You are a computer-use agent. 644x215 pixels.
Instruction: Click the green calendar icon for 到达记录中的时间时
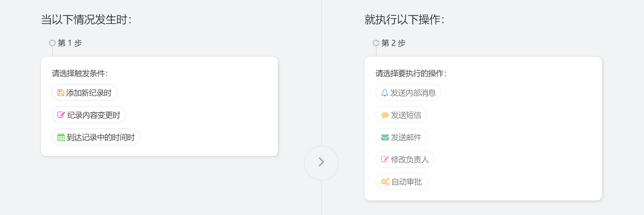coord(61,137)
